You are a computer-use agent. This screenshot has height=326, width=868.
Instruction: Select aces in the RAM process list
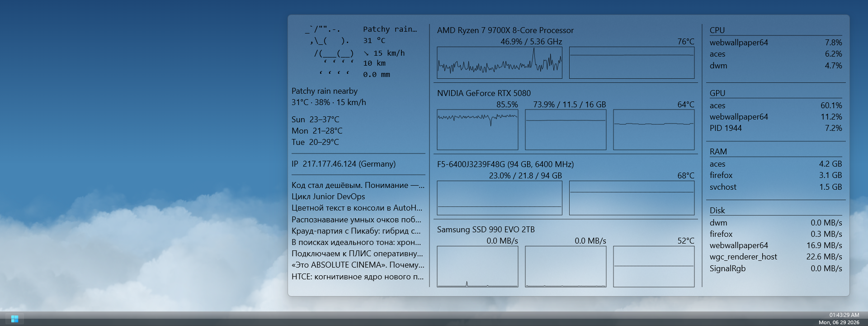coord(776,164)
